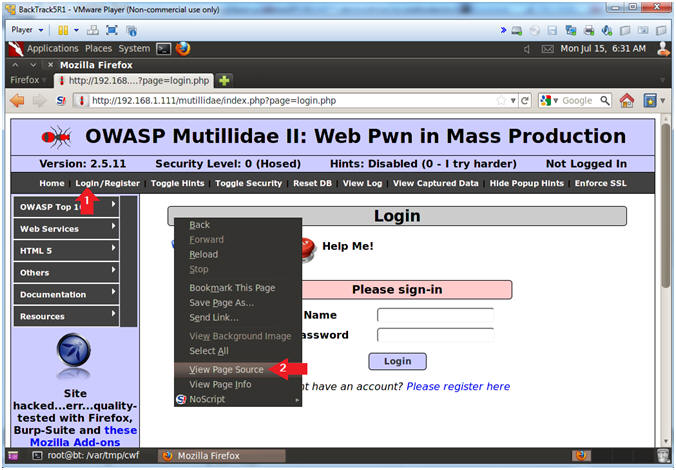Open the System menu
Screen dimensions: 676x470
coord(134,49)
